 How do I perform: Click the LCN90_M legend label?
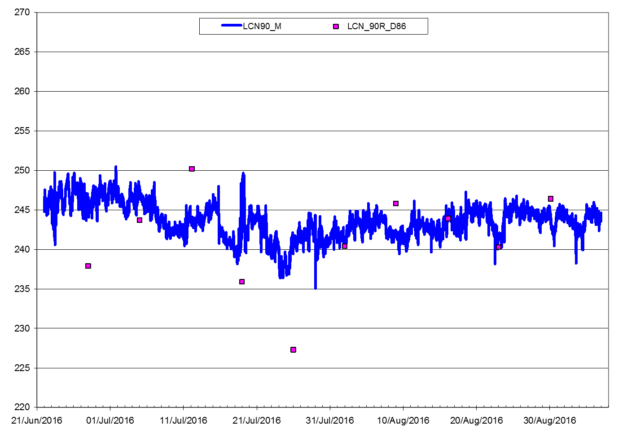coord(262,27)
